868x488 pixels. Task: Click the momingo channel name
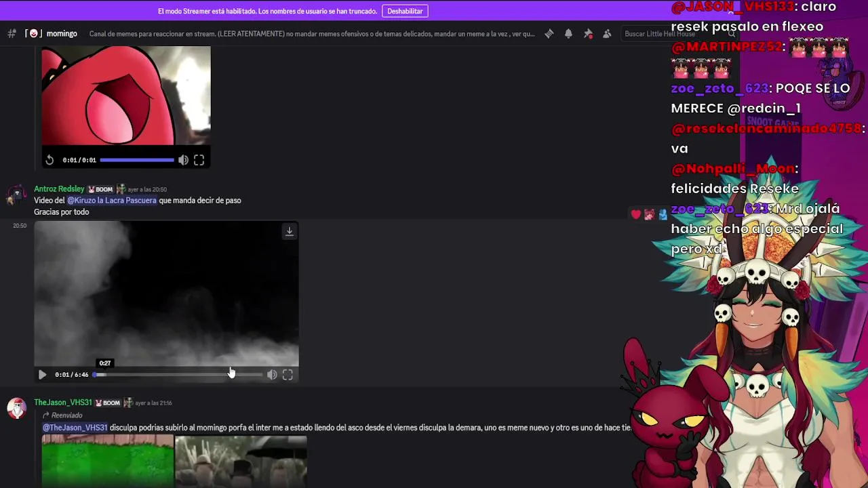(x=62, y=34)
